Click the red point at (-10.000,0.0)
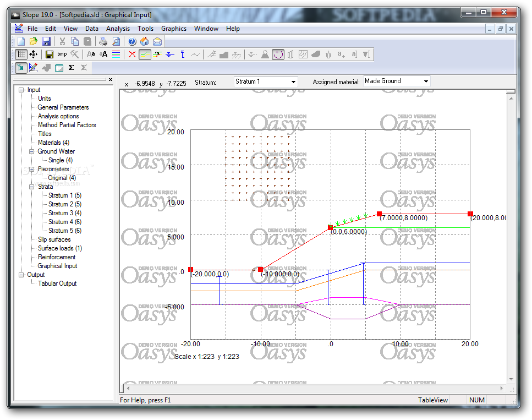Image resolution: width=532 pixels, height=420 pixels. (x=260, y=269)
